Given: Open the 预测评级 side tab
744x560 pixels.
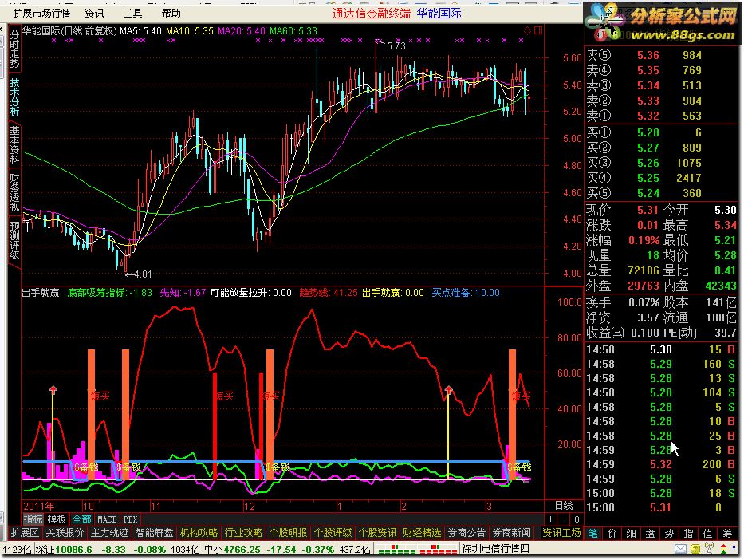Looking at the screenshot, I should coord(14,240).
